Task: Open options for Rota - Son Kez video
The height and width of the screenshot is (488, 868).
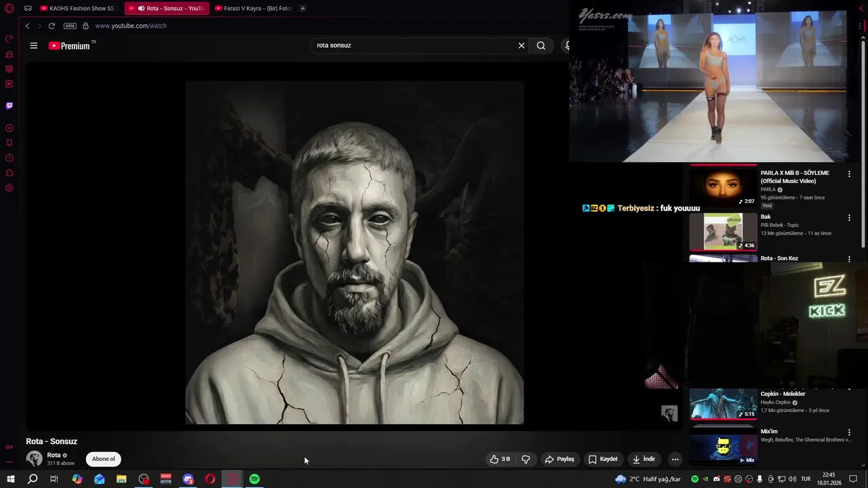Action: 849,259
